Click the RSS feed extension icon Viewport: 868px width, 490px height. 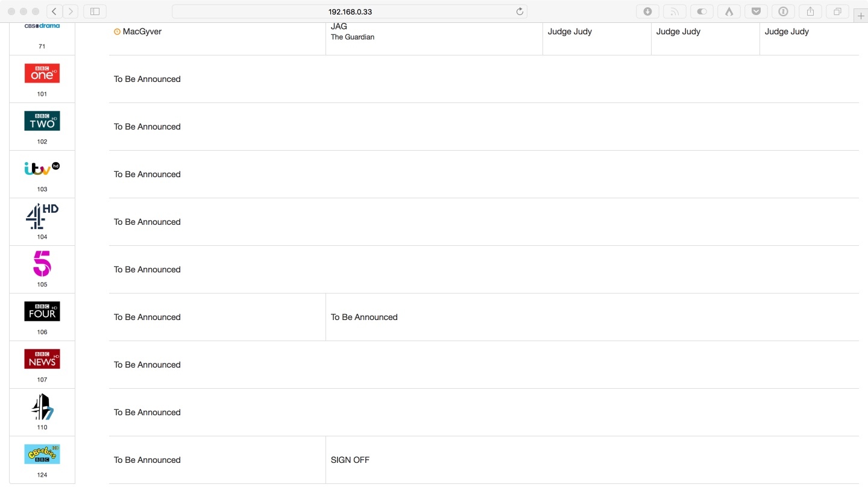[675, 11]
